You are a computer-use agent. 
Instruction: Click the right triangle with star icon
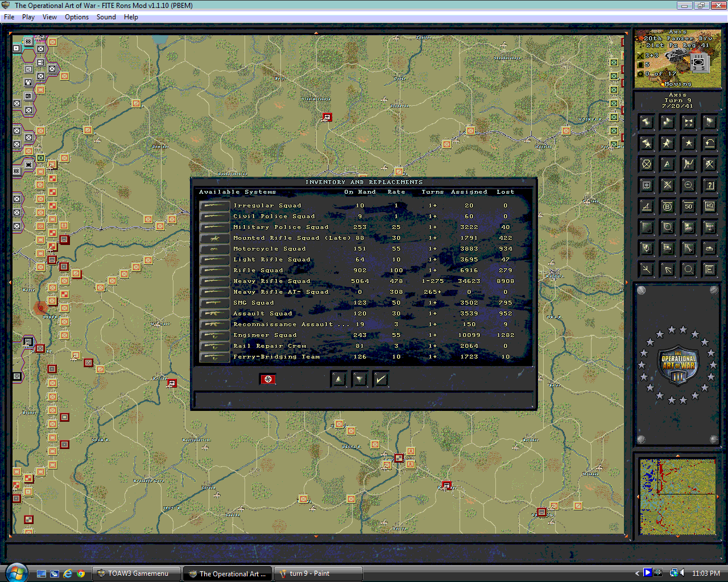point(668,143)
